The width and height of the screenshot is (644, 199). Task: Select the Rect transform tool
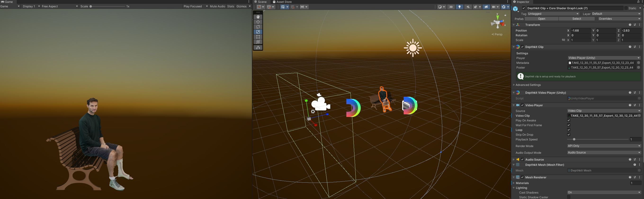tap(258, 37)
